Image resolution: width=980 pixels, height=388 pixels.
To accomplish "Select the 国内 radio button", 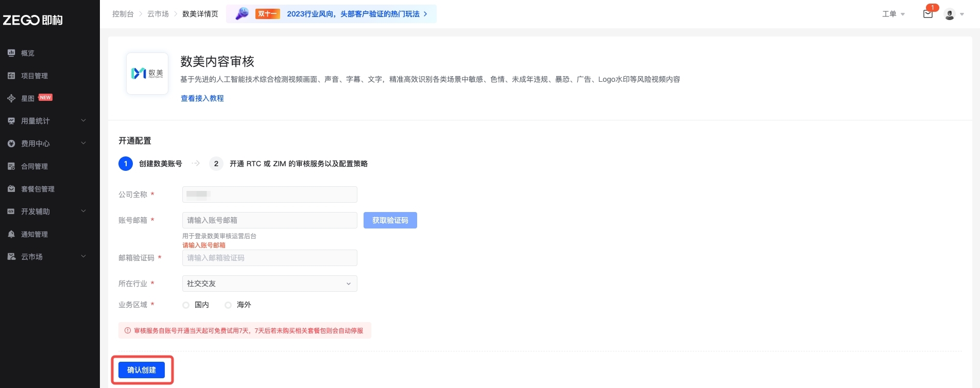I will point(186,305).
